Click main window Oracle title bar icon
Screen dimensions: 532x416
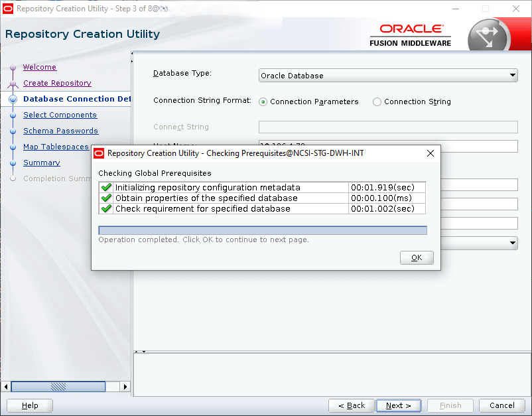(8, 9)
